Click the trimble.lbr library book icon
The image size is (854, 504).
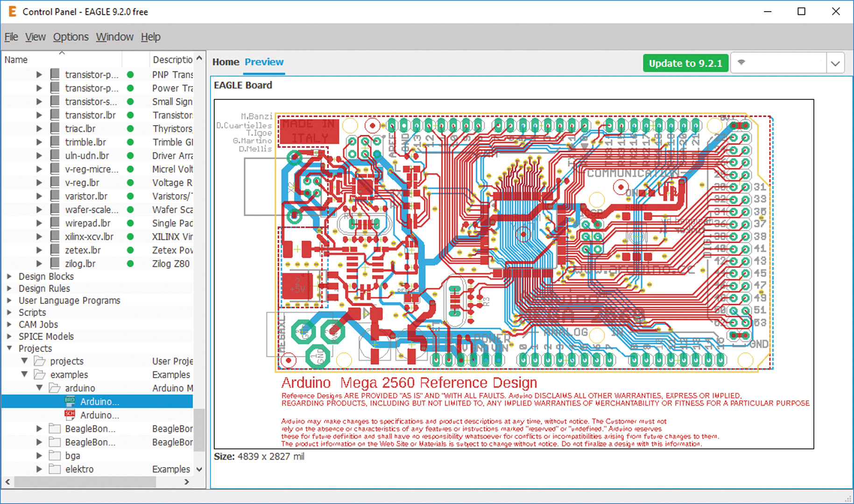[55, 142]
